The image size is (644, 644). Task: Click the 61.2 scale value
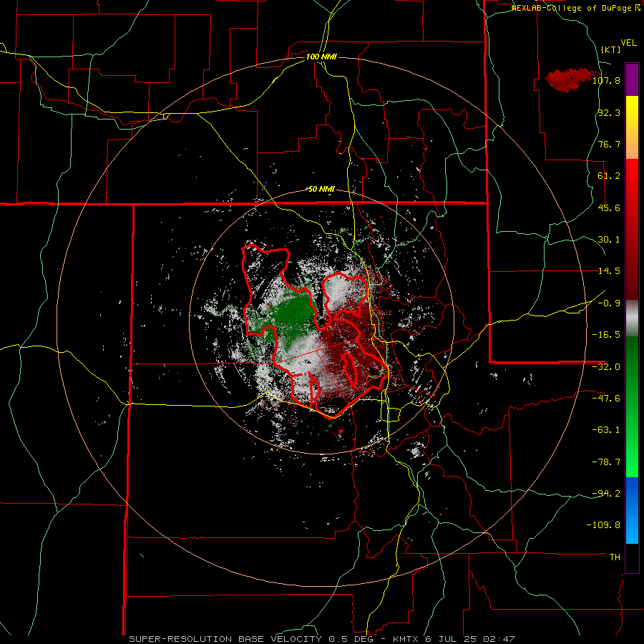(609, 176)
